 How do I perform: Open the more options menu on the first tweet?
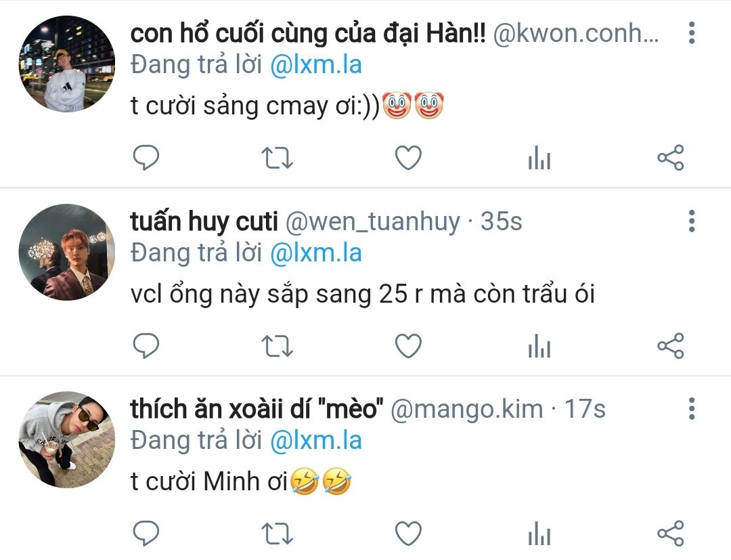(x=692, y=33)
